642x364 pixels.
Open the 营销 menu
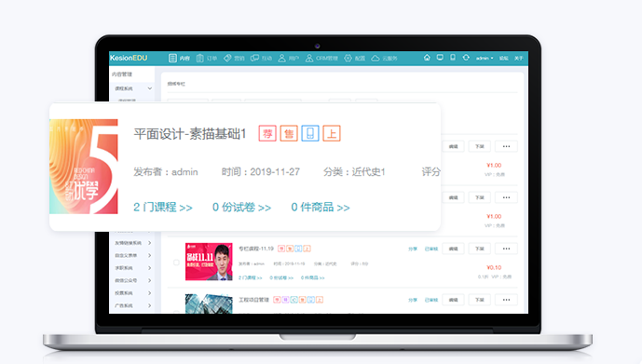pyautogui.click(x=234, y=58)
